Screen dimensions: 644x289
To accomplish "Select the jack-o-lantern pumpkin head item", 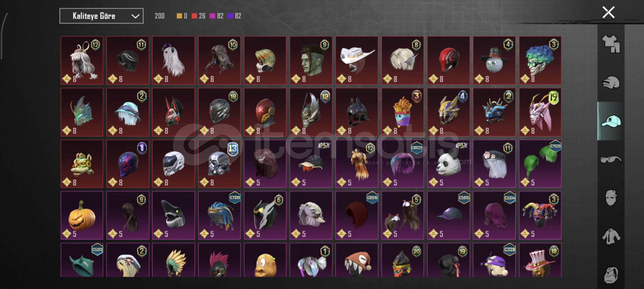I will pyautogui.click(x=82, y=215).
